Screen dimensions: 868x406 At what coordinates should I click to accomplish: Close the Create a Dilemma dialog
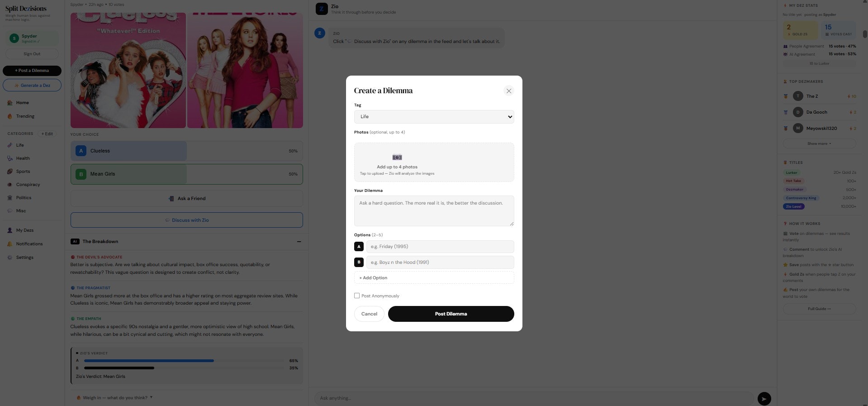508,91
